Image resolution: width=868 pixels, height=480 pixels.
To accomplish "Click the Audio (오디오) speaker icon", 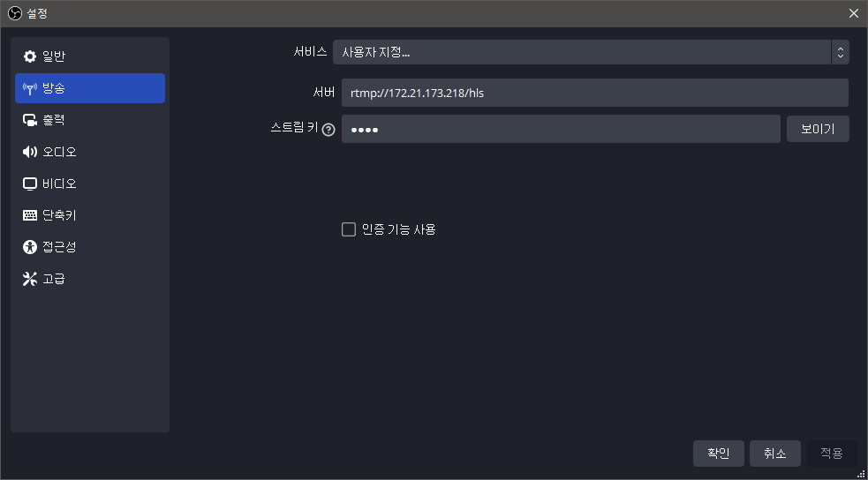I will tap(30, 152).
